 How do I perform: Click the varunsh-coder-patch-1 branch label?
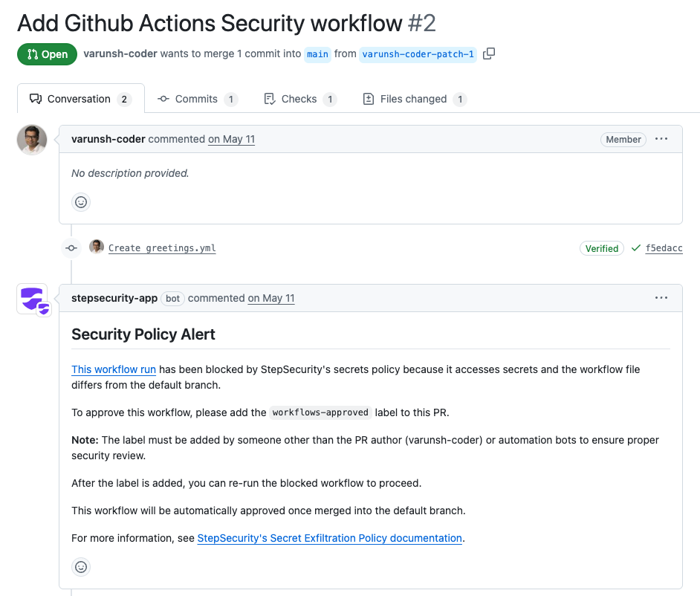418,54
